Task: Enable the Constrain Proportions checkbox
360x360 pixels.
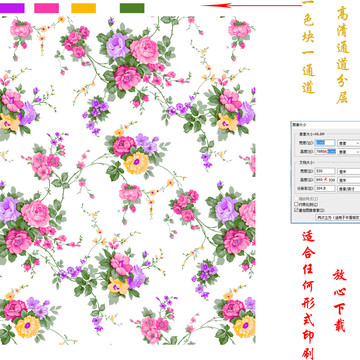Action: (296, 204)
